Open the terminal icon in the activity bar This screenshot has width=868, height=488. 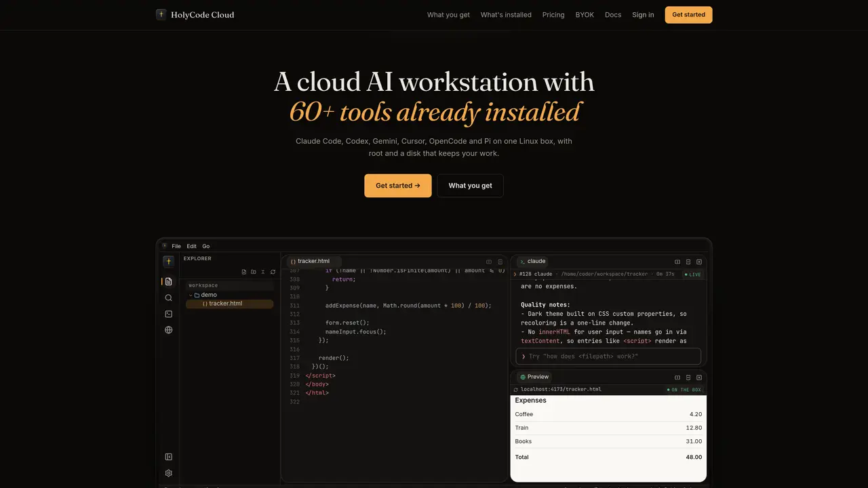point(168,314)
